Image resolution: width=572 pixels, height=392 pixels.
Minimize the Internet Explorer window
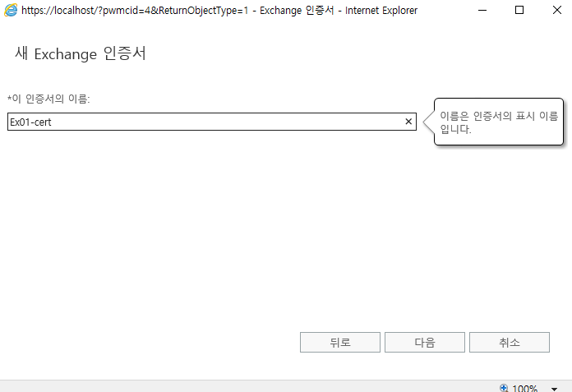coord(482,10)
